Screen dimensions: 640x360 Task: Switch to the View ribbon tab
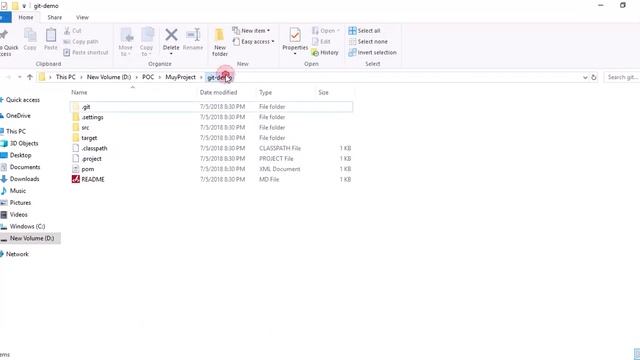[x=82, y=18]
